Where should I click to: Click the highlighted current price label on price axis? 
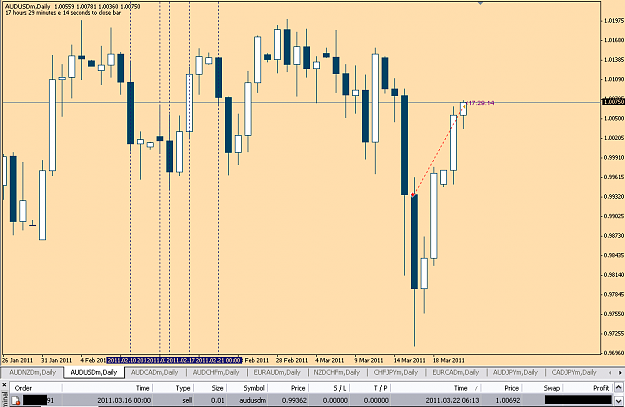click(x=613, y=102)
